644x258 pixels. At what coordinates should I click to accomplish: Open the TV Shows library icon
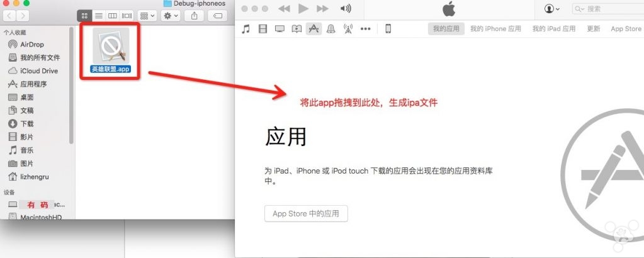coord(280,29)
